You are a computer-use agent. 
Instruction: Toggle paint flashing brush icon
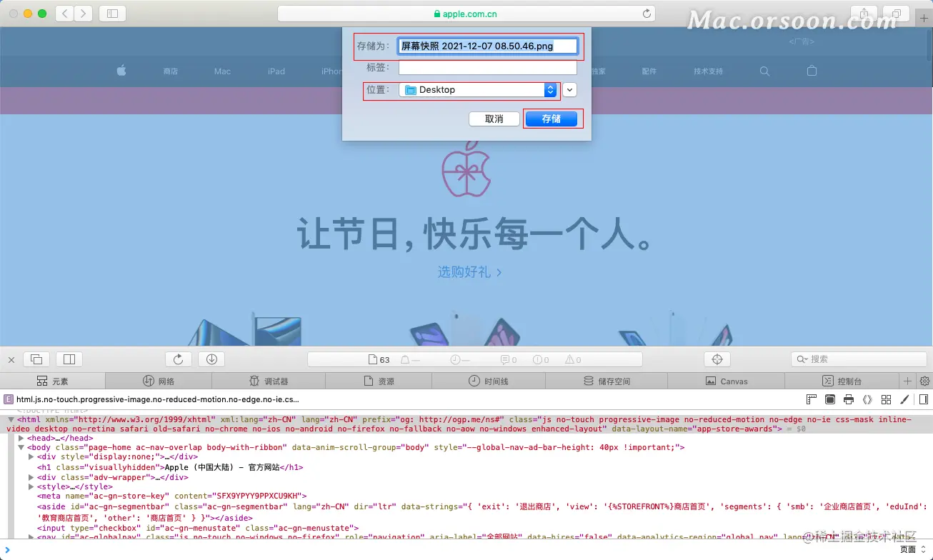click(904, 399)
